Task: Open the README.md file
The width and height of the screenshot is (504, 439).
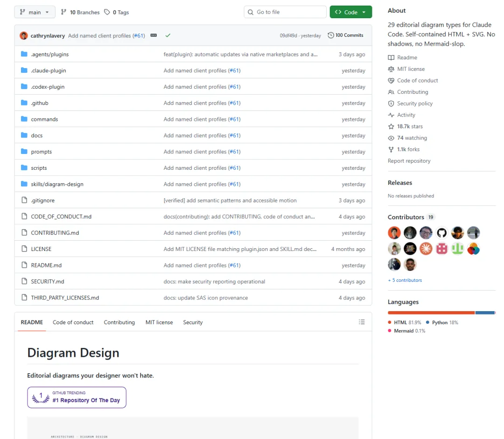Action: click(x=46, y=265)
